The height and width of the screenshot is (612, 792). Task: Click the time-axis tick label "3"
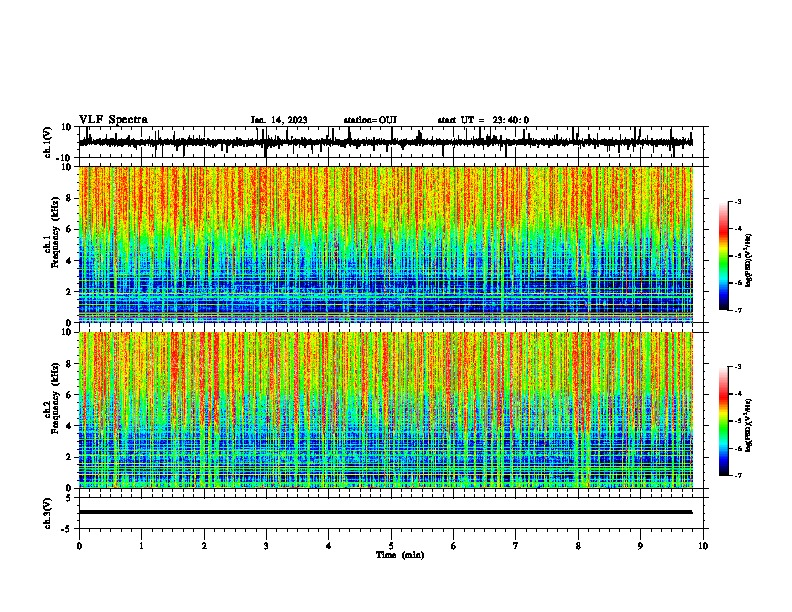coord(267,546)
